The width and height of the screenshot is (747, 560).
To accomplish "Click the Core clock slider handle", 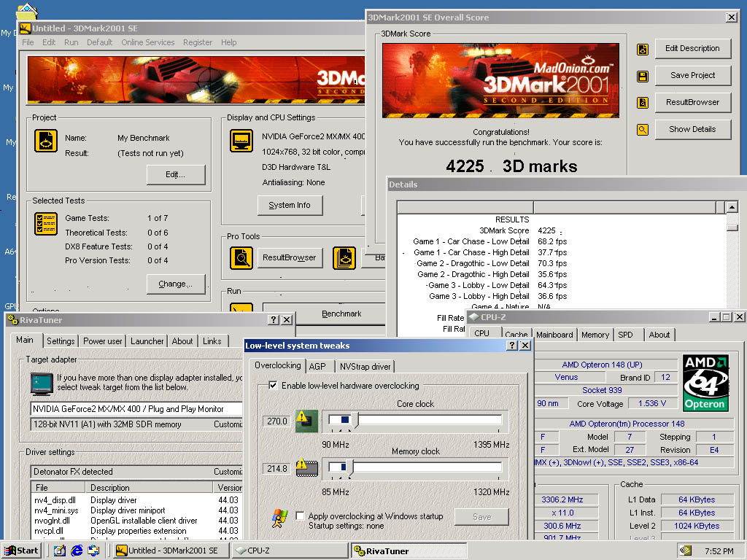I will point(355,421).
